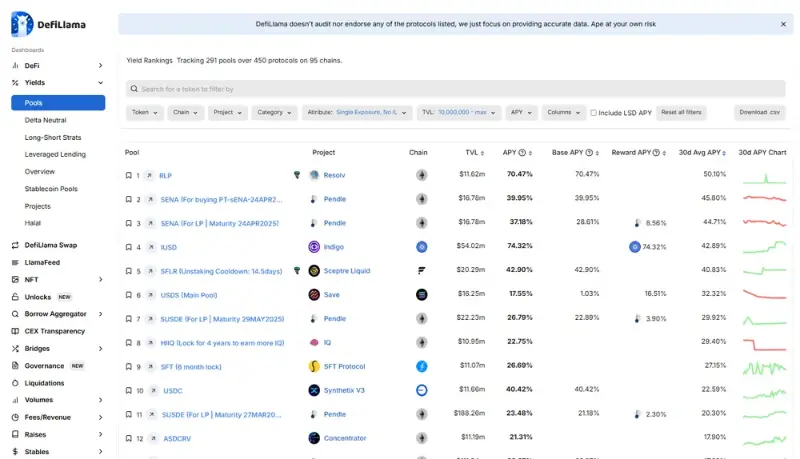Sort the table by 30d Avg APY
The height and width of the screenshot is (459, 800).
(x=702, y=152)
